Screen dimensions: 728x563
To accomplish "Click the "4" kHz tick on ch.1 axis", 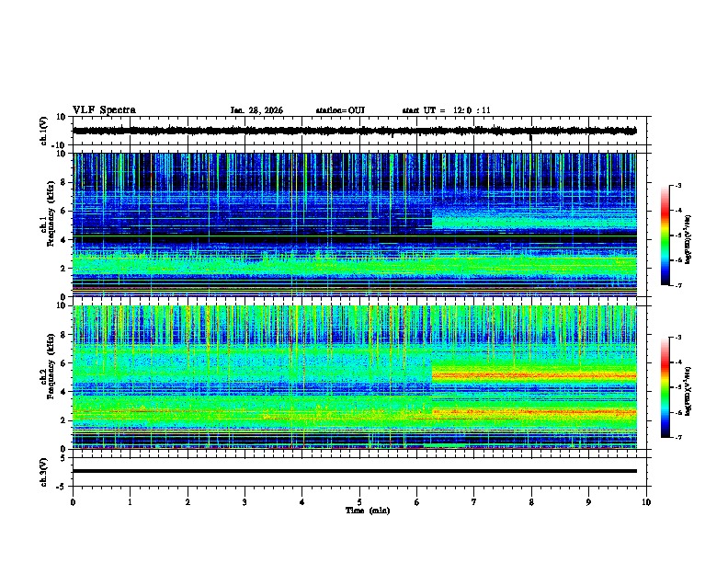I will coord(63,240).
